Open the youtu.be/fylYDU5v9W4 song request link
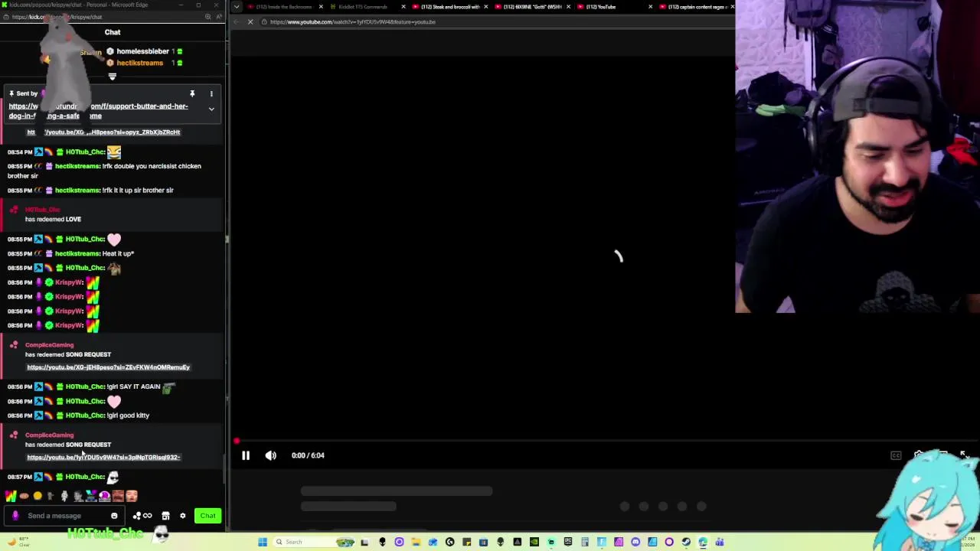The image size is (980, 551). 103,458
